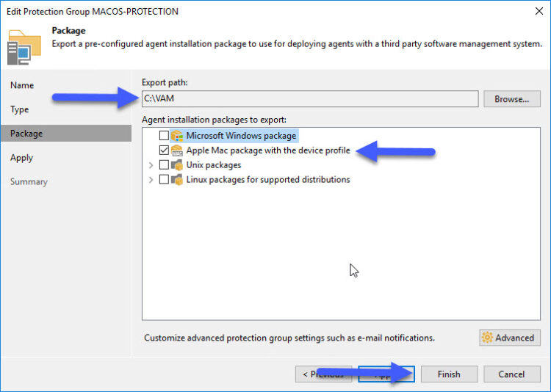Expand Linux packages for supported distributions
Viewport: 551px width, 392px height.
(x=151, y=180)
